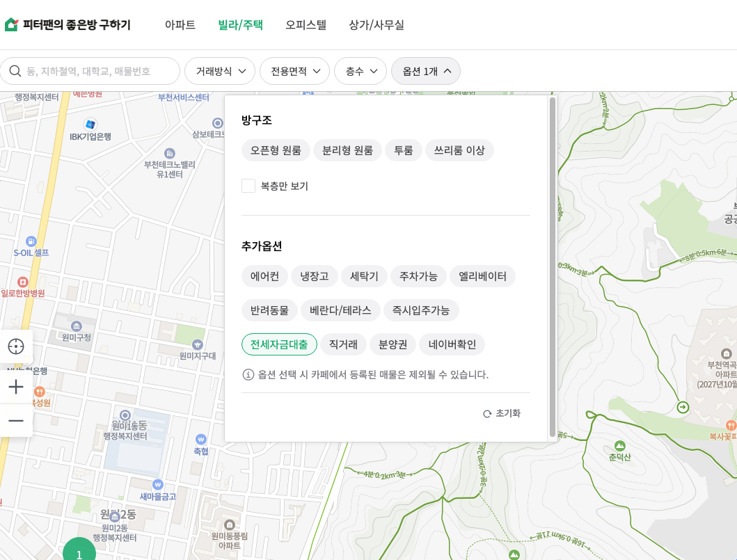Click the 원미1동 행정복지센터 marker icon
The height and width of the screenshot is (560, 737).
[x=125, y=415]
